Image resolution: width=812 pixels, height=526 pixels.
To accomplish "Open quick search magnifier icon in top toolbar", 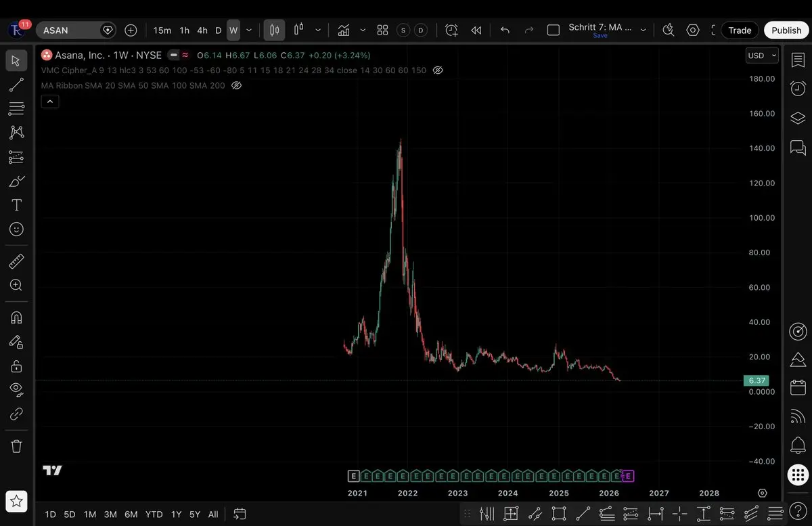I will [x=668, y=30].
